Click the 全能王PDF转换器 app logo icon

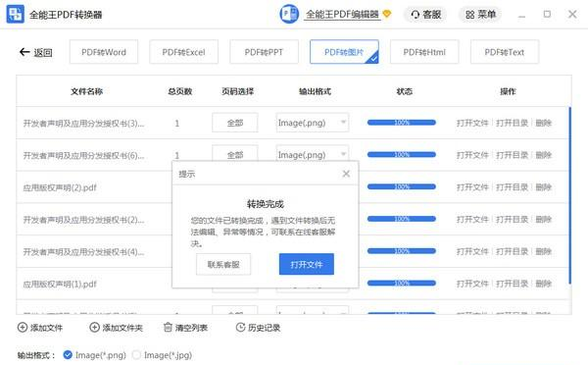coord(16,15)
